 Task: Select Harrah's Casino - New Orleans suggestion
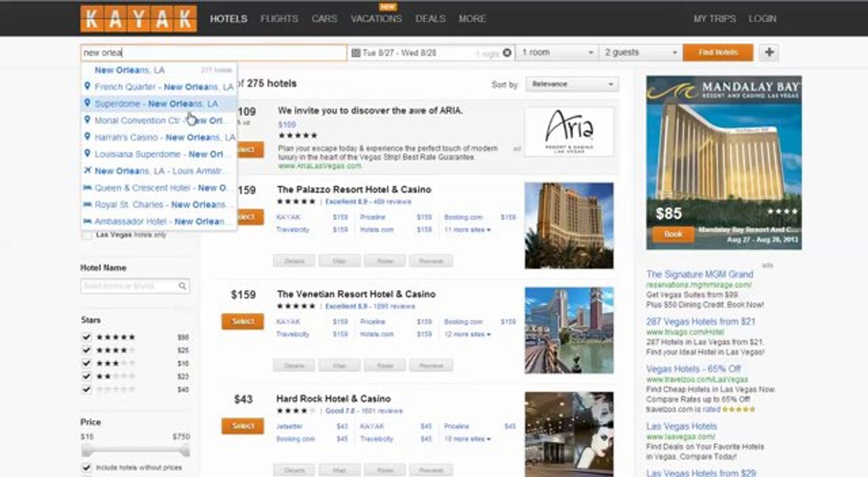click(158, 137)
